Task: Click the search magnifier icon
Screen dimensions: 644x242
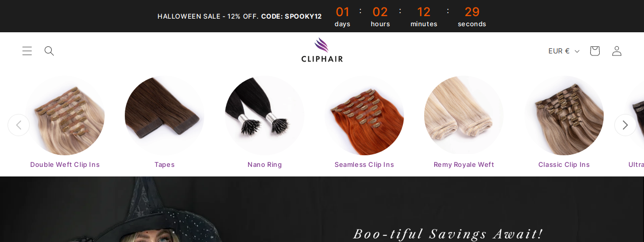Action: (x=49, y=51)
